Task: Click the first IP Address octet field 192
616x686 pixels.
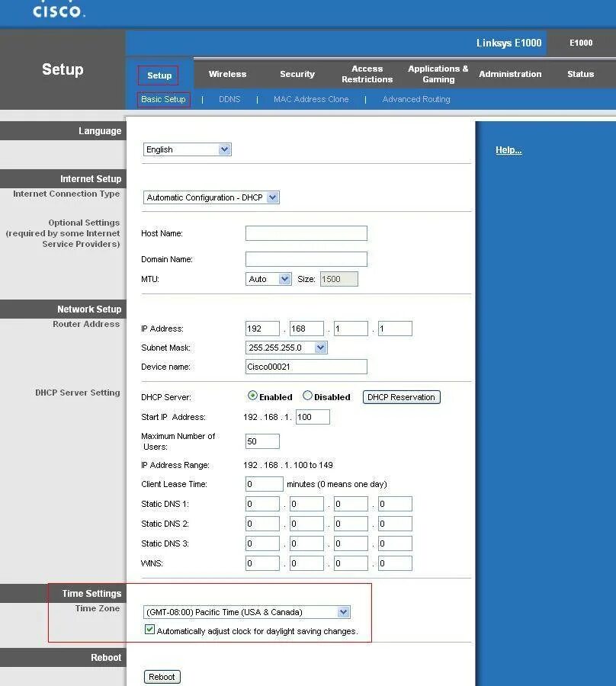Action: coord(262,329)
